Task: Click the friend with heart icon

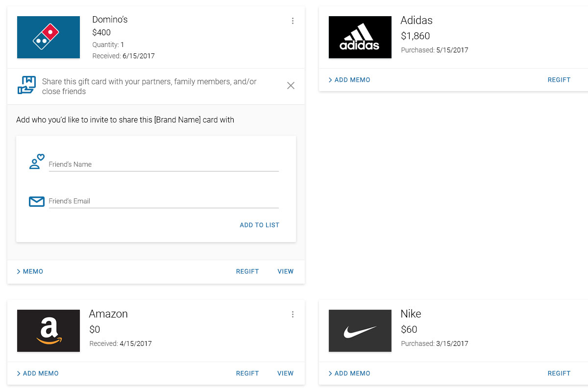Action: 37,162
